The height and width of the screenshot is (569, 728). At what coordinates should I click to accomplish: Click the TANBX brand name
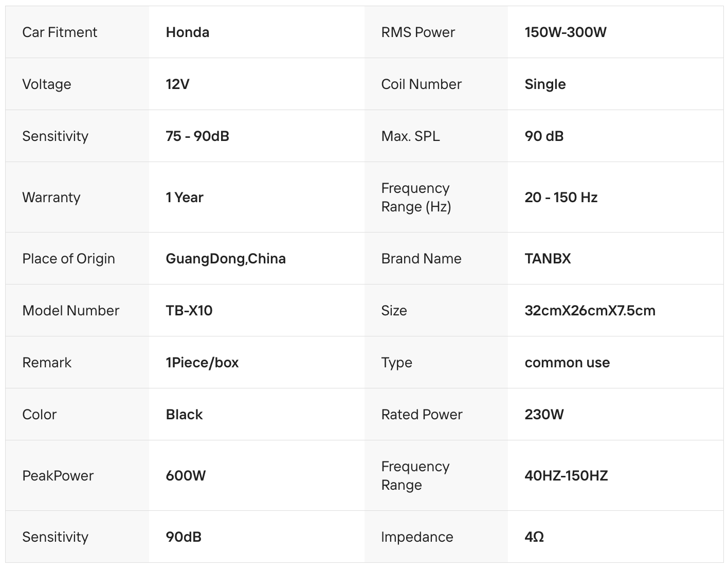tap(548, 259)
